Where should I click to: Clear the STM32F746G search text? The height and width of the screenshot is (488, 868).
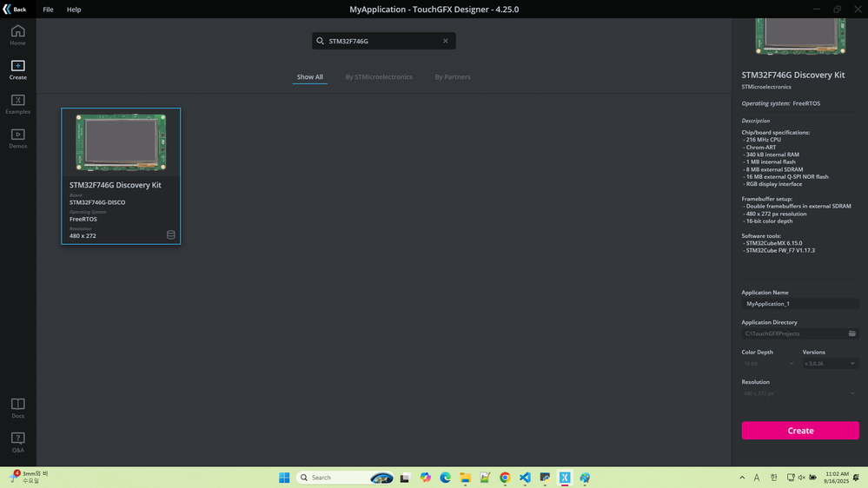(445, 41)
